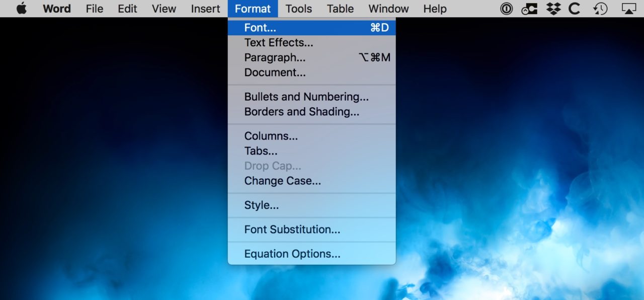Open Style... from Format menu
The image size is (644, 300).
[x=312, y=205]
